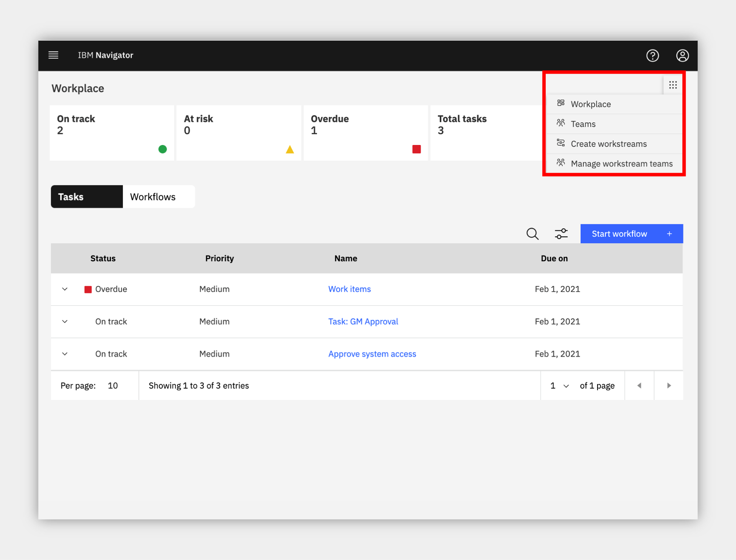Click the Overdue summary card
Image resolution: width=736 pixels, height=560 pixels.
366,133
